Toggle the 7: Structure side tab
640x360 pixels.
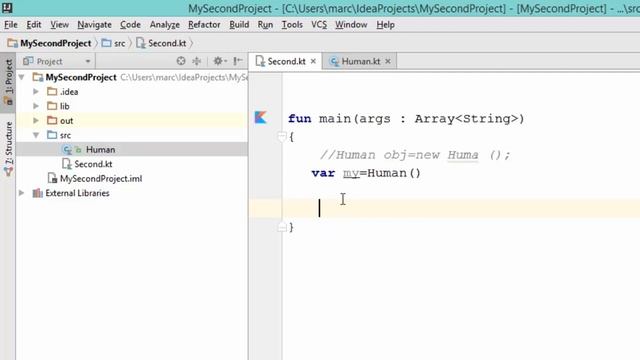click(x=8, y=149)
